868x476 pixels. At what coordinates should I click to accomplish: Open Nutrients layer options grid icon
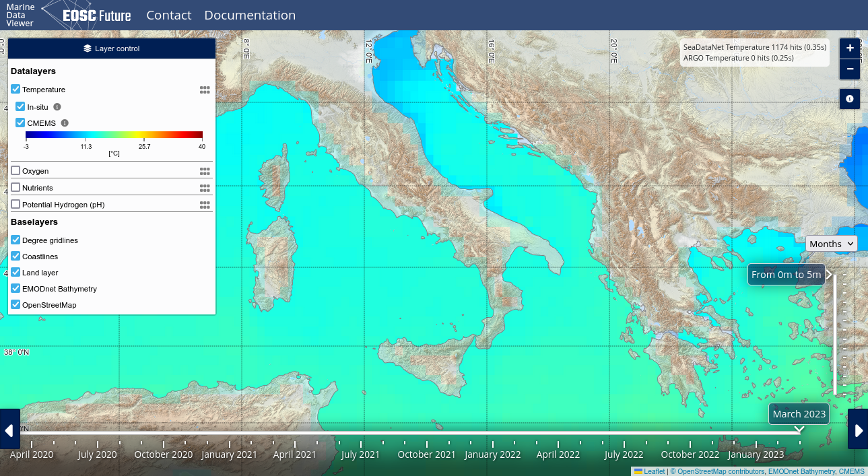[x=205, y=188]
